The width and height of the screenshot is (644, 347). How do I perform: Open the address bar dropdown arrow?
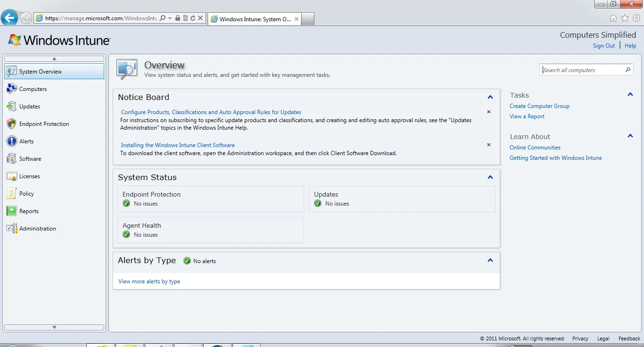(170, 18)
